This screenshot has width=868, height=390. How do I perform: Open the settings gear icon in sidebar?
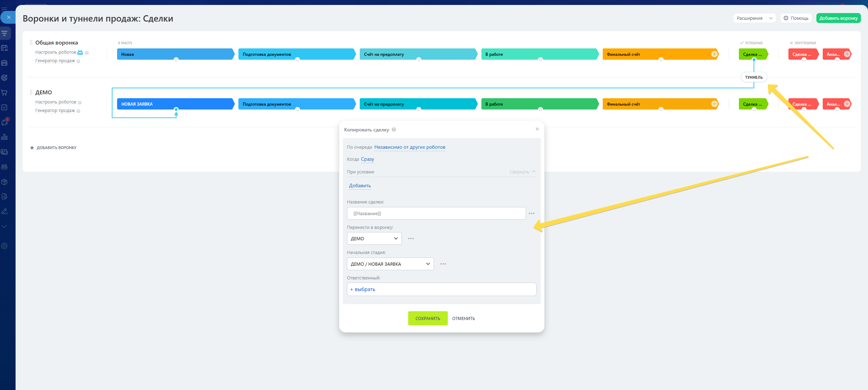coord(4,246)
